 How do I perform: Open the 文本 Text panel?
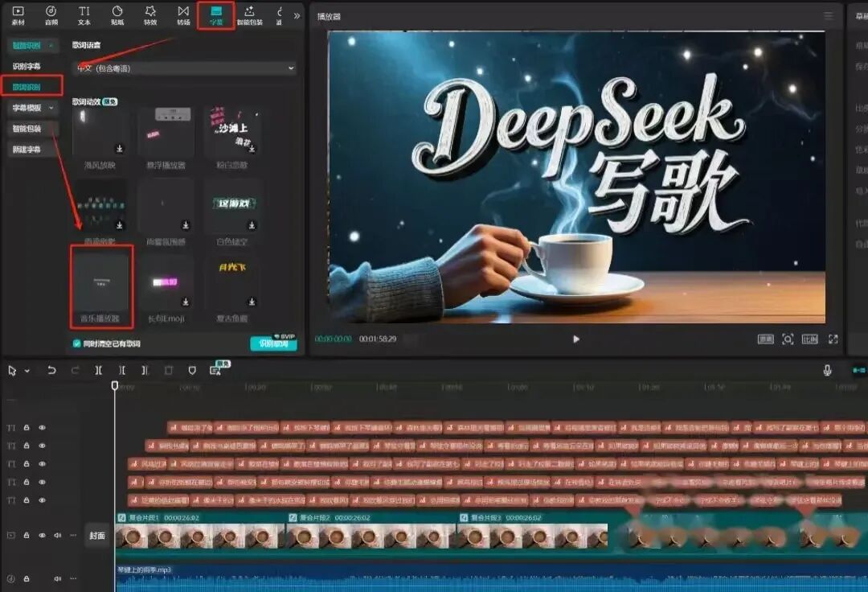click(84, 14)
